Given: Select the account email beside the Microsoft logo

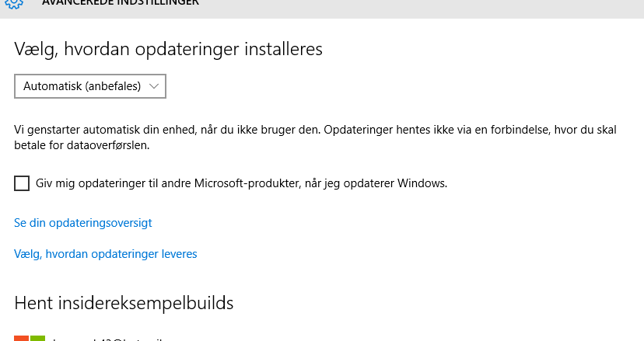Looking at the screenshot, I should pyautogui.click(x=107, y=339).
